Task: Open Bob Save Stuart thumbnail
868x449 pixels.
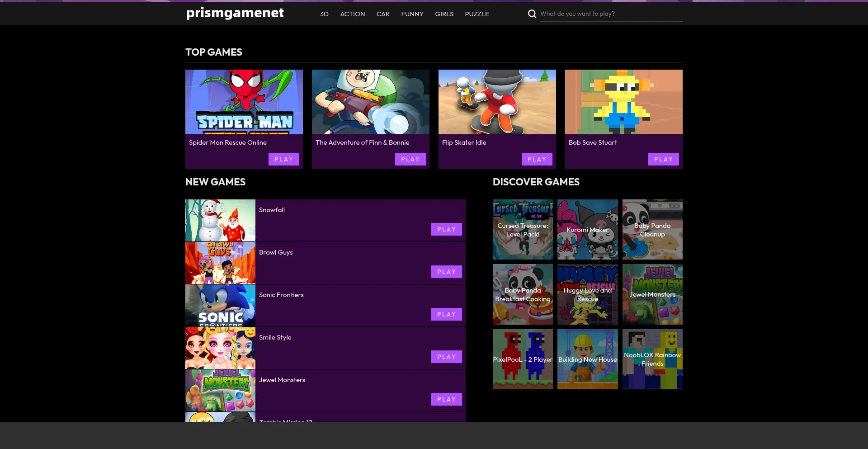Action: [x=624, y=102]
